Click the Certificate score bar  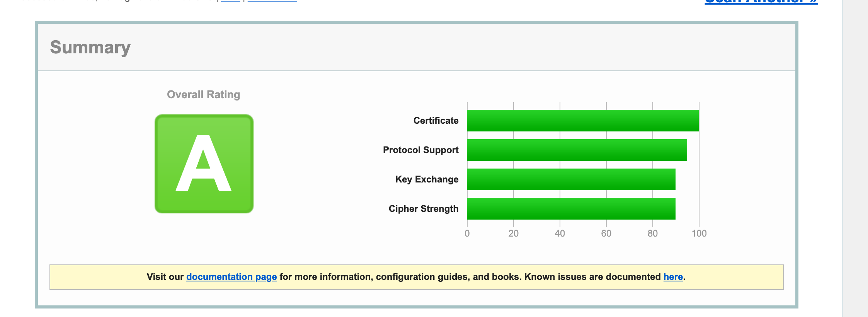582,121
